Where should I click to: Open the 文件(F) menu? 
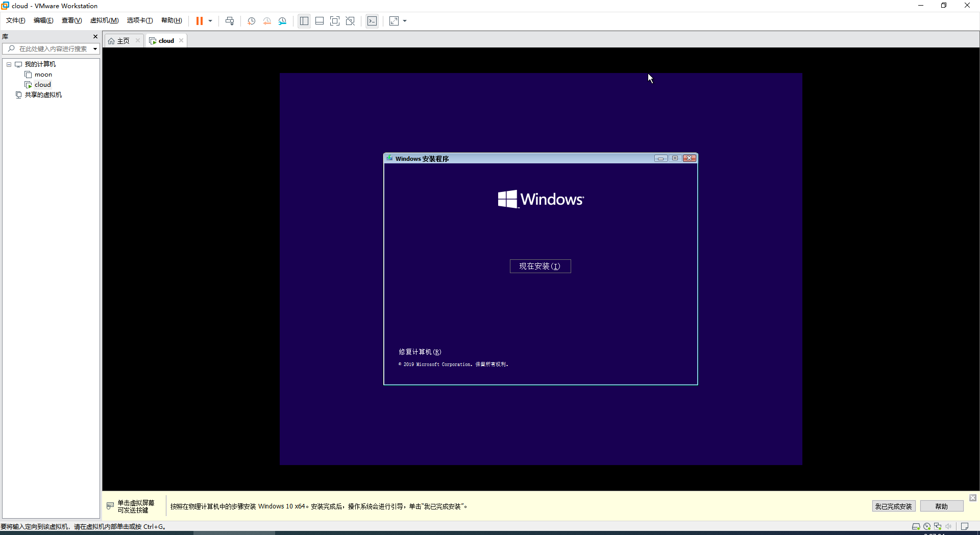click(16, 20)
